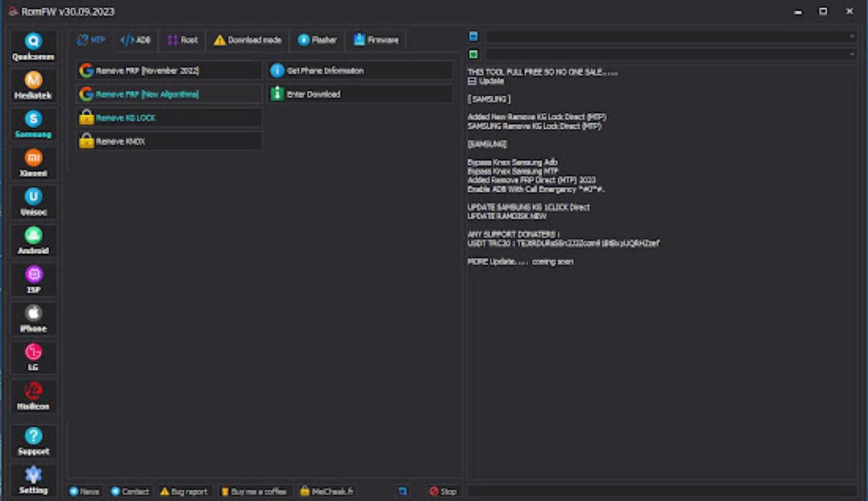This screenshot has height=501, width=868.
Task: Open the Download mode tab
Action: (x=249, y=40)
